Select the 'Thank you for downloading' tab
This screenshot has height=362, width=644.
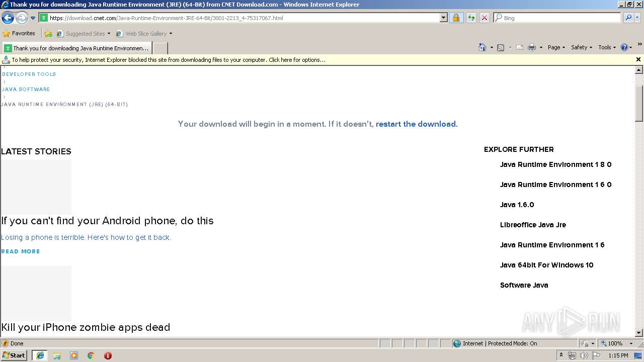click(x=77, y=48)
